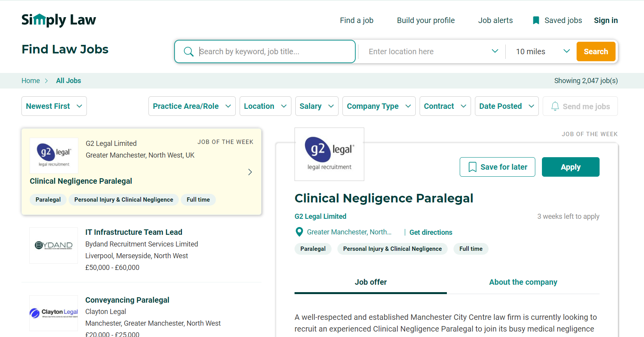Click the Paralegal tag in the list card

(x=48, y=200)
